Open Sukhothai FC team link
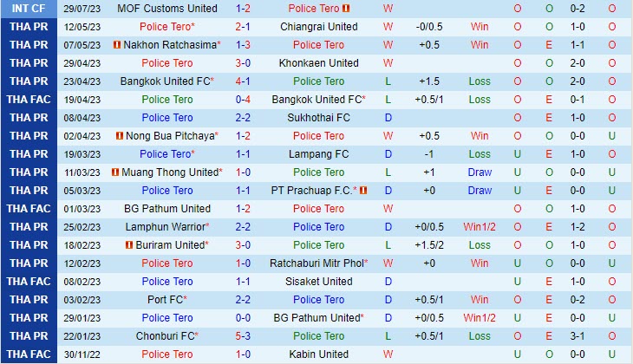 coord(318,118)
